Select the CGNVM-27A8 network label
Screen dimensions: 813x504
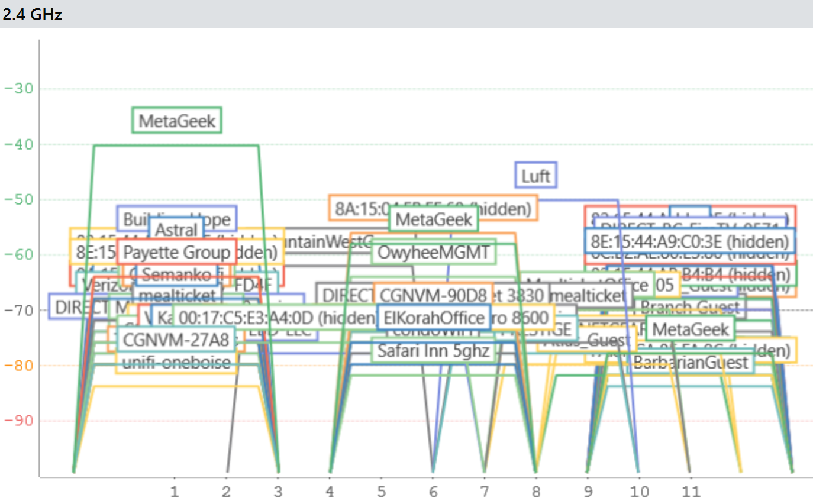click(x=176, y=340)
